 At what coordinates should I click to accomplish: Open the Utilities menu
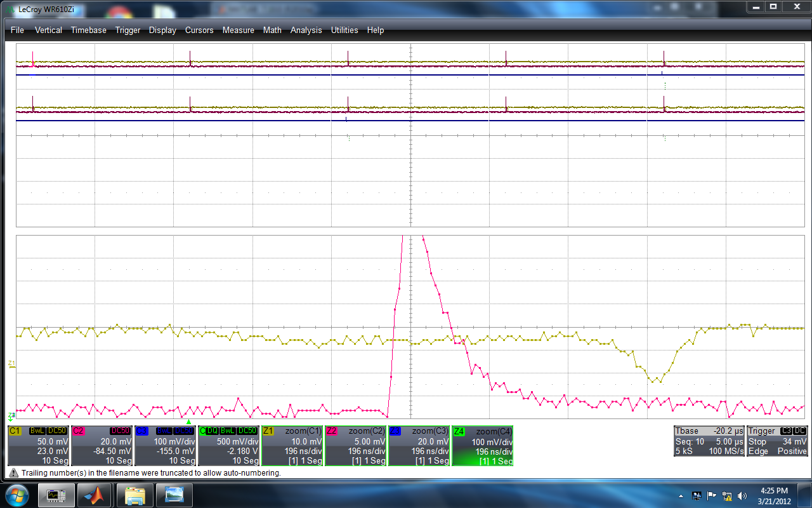tap(344, 30)
